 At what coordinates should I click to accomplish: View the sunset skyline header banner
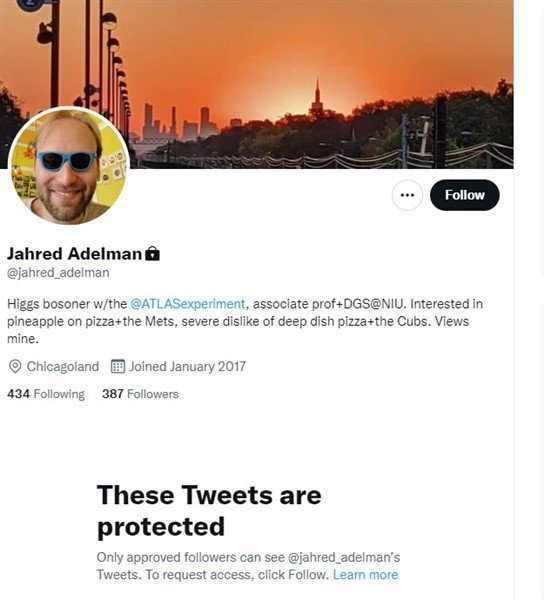tap(257, 84)
